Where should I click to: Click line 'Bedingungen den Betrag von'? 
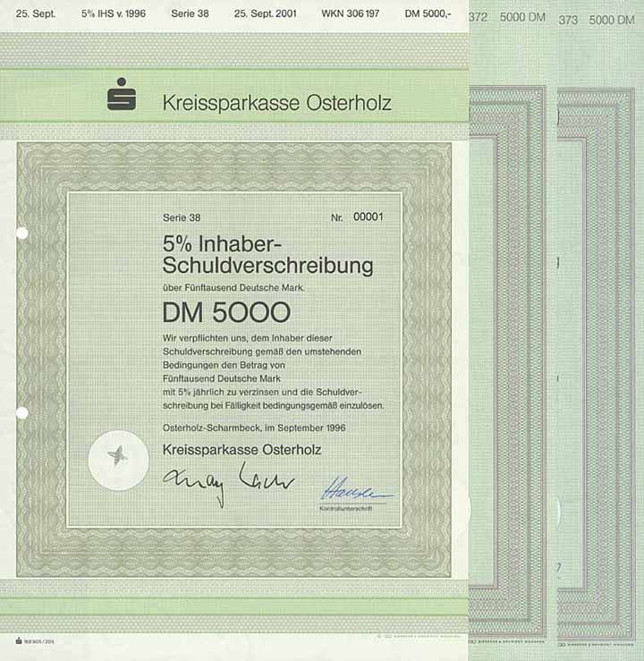point(224,365)
